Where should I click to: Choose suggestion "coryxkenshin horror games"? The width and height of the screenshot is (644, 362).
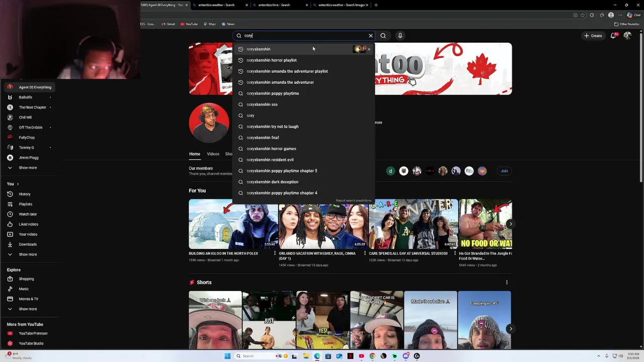[304, 149]
